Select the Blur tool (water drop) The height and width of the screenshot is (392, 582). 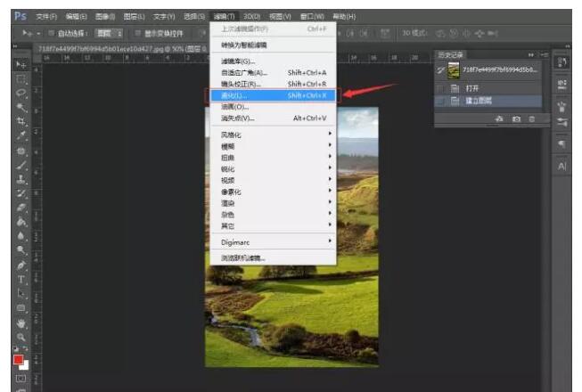pos(20,236)
